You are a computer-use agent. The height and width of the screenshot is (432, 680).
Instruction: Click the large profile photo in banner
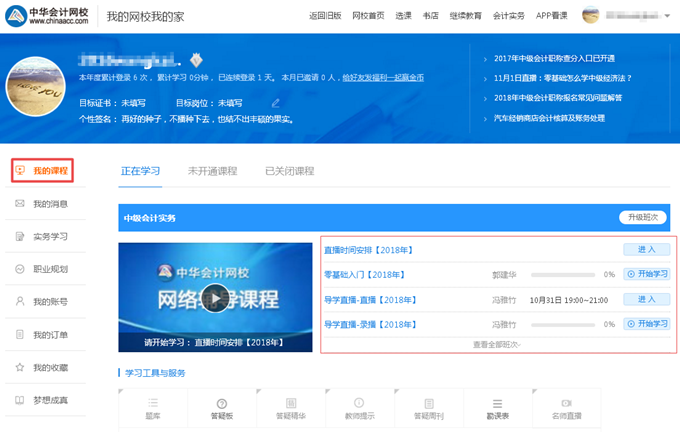point(36,86)
